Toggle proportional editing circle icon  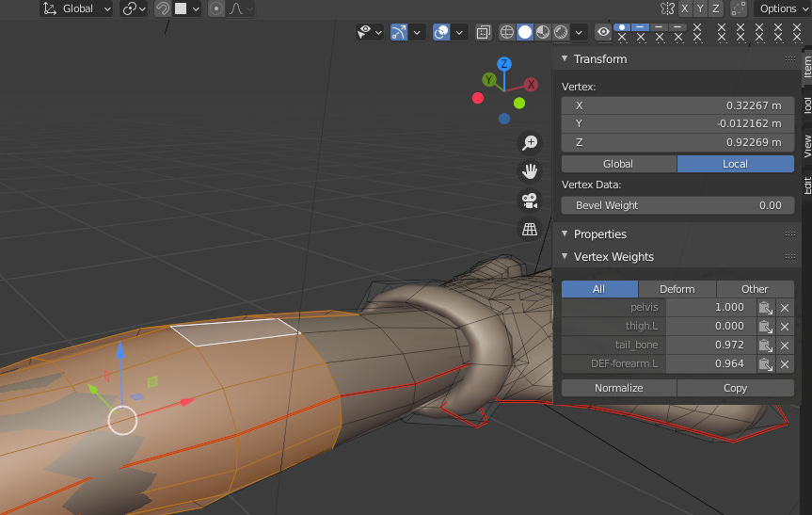(x=216, y=8)
